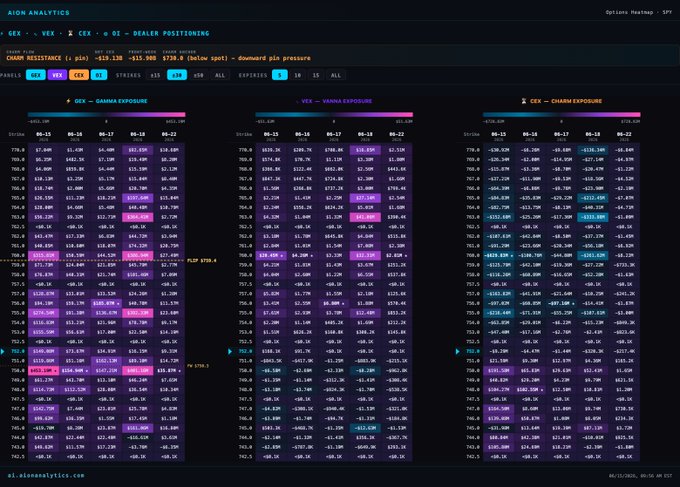
Task: Open the ai.aionanalytics.com footer link
Action: coord(46,475)
